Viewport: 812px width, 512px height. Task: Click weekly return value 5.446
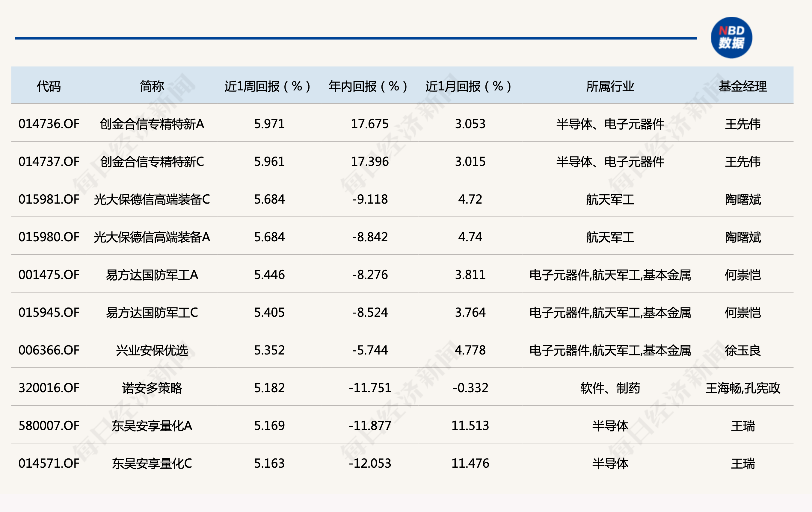269,275
